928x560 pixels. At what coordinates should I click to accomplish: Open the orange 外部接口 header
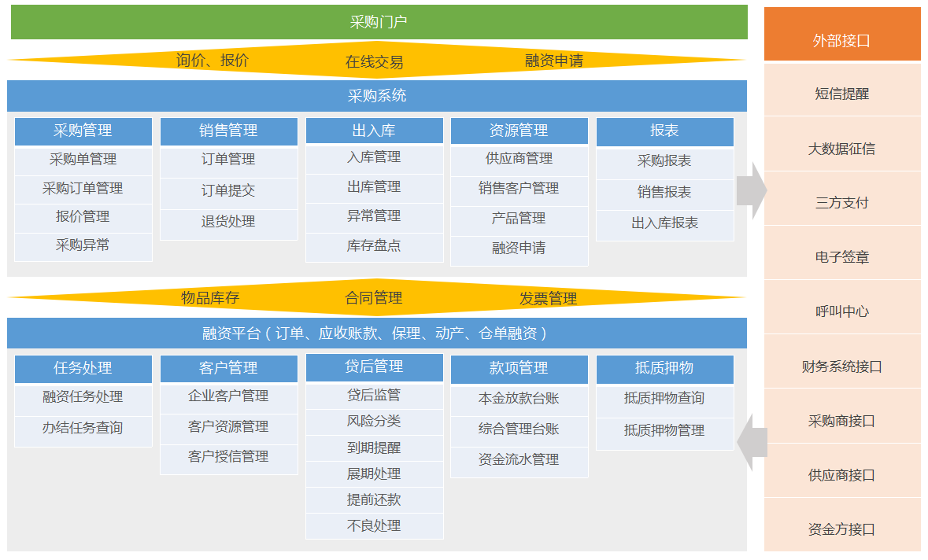[x=841, y=41]
